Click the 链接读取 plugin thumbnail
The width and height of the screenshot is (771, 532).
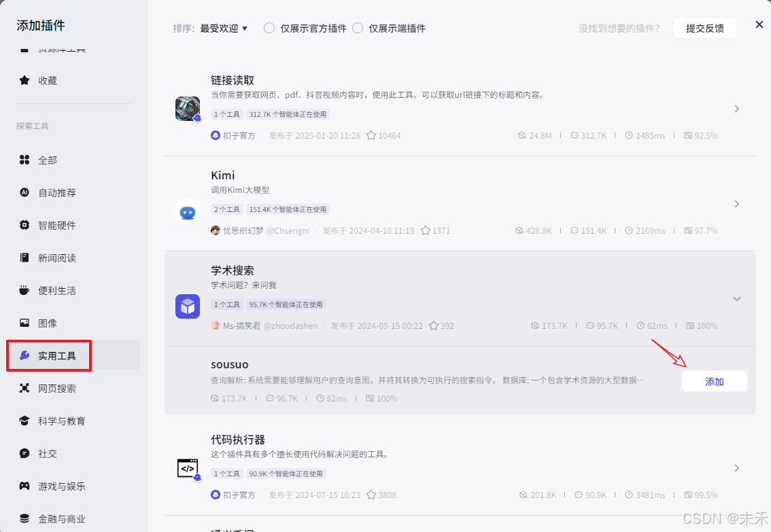point(188,109)
